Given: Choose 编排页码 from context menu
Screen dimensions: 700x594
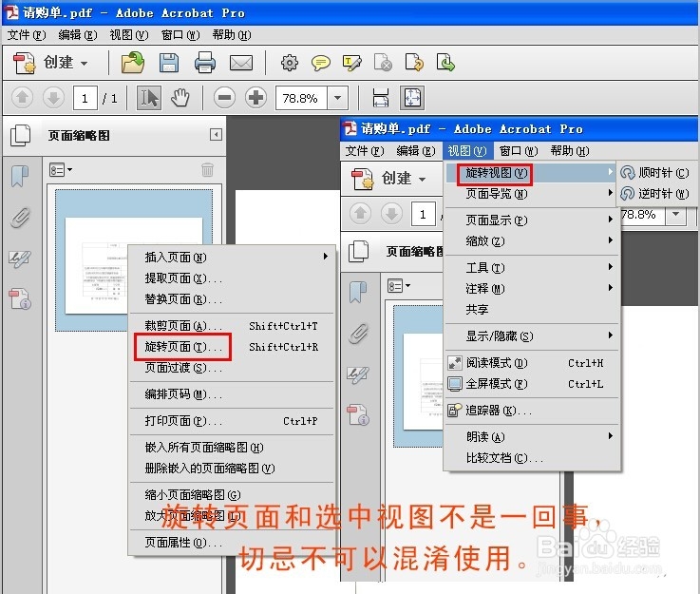Looking at the screenshot, I should pyautogui.click(x=231, y=393).
